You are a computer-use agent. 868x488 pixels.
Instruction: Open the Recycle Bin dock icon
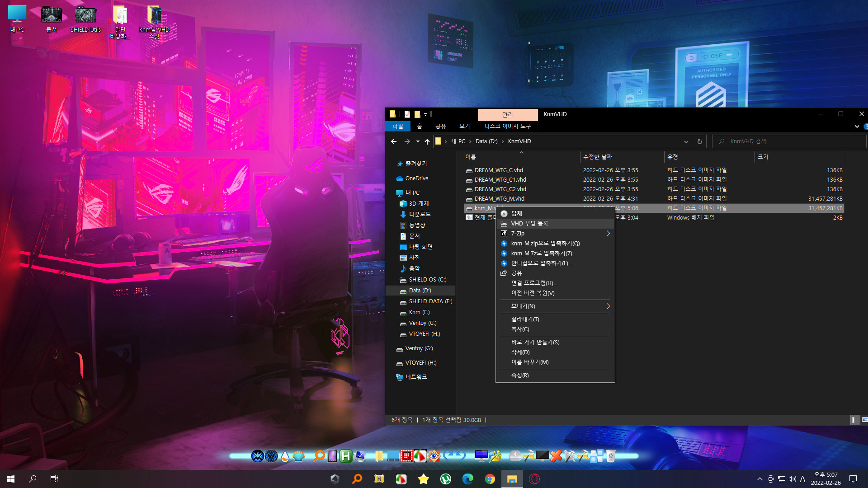[x=611, y=456]
